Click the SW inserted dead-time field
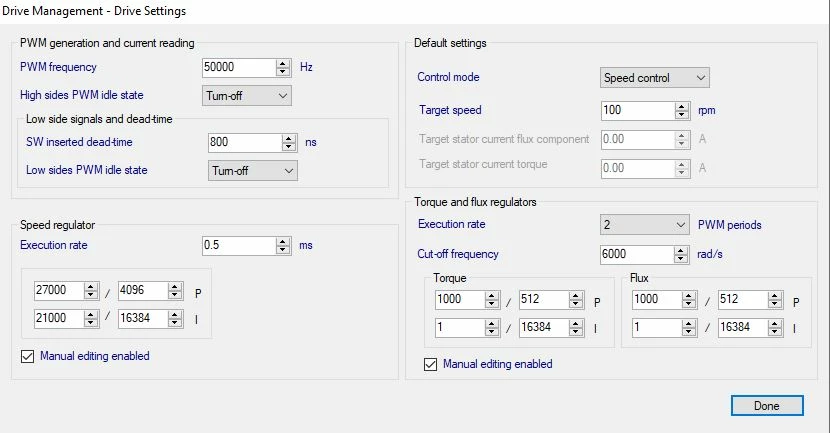The height and width of the screenshot is (433, 830). (x=245, y=142)
